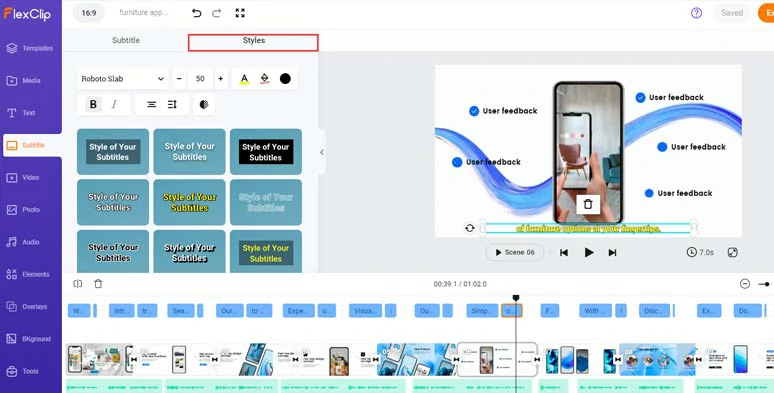The width and height of the screenshot is (774, 393).
Task: Open the Roboto Slab font dropdown
Action: [x=123, y=79]
